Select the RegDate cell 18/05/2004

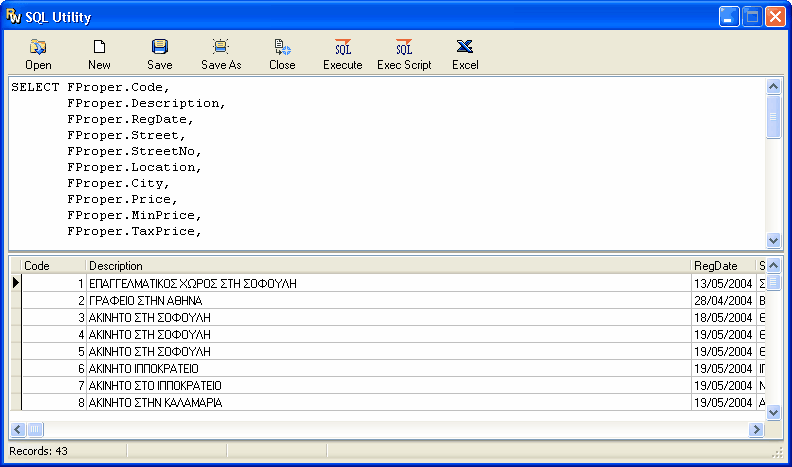point(723,318)
